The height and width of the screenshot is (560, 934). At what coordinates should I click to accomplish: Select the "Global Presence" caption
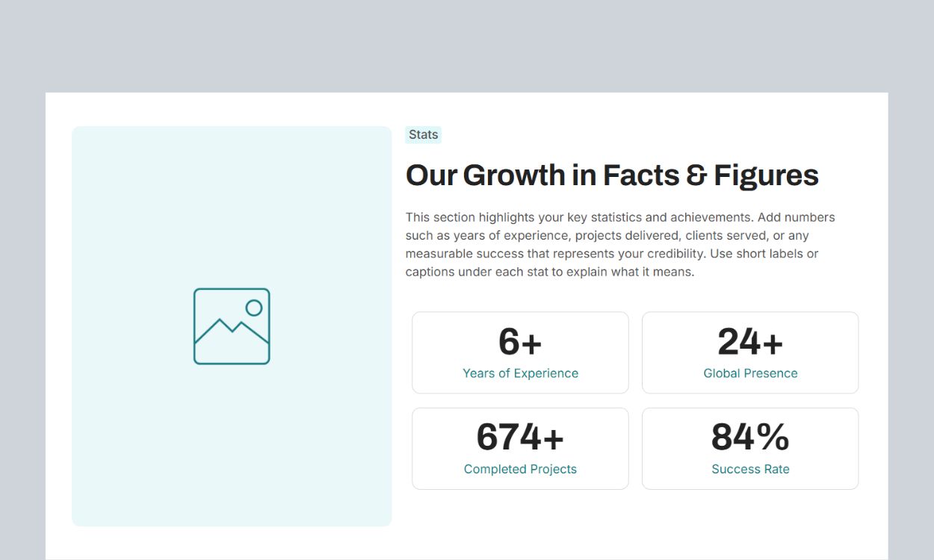tap(750, 373)
